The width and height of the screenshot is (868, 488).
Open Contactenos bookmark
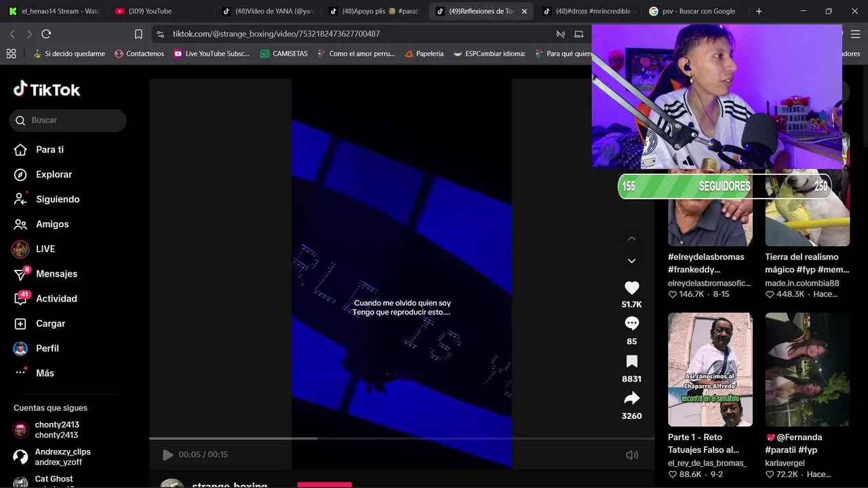point(139,54)
